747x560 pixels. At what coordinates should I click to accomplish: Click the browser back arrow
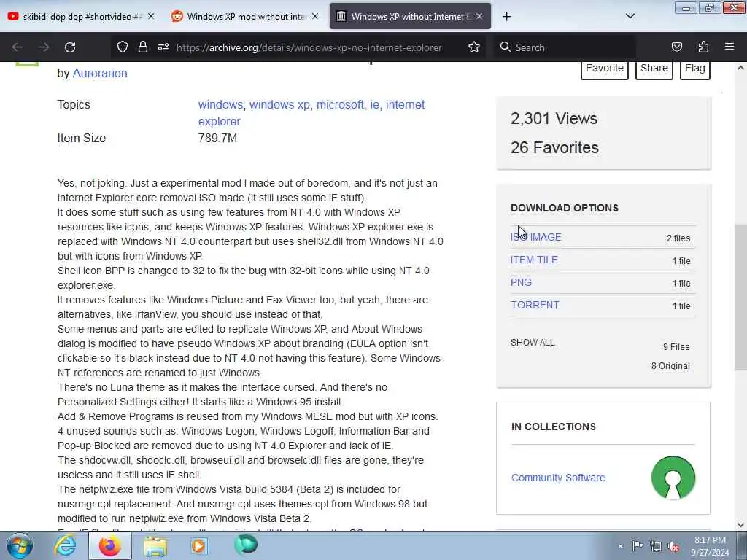tap(18, 47)
